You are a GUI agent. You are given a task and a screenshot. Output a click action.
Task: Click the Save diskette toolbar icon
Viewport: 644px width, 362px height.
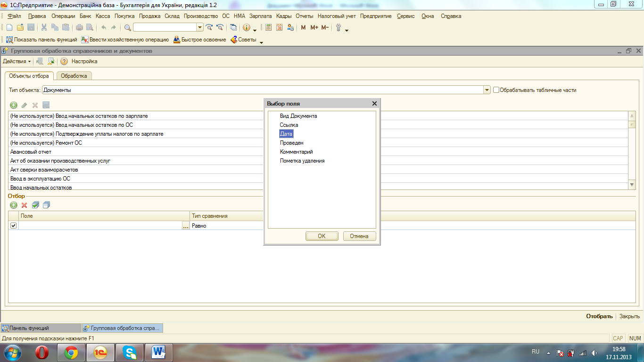(x=31, y=28)
